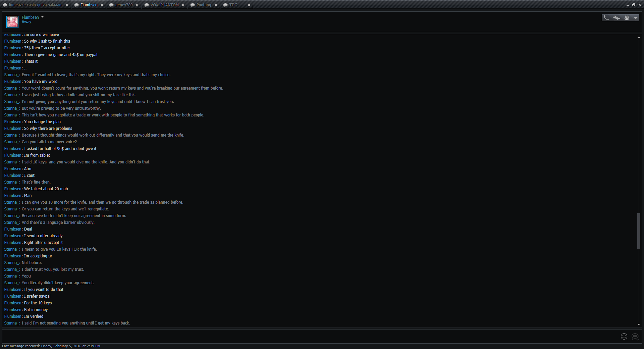Screen dimensions: 644x349
Task: Click the speech bubble send icon
Action: tap(635, 336)
